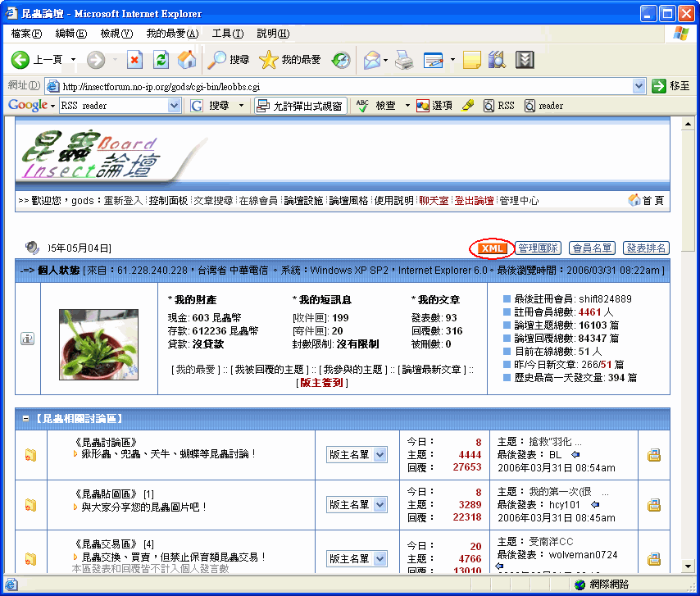
Task: Click the Stop loading icon
Action: click(135, 59)
